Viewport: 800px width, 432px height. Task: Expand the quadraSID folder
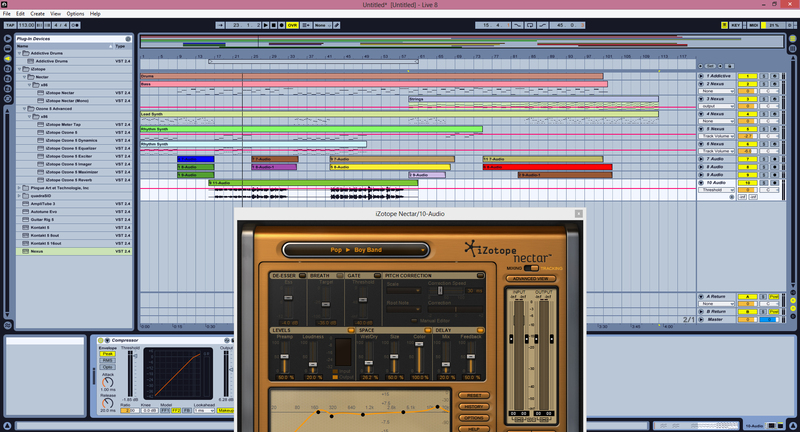[x=20, y=196]
